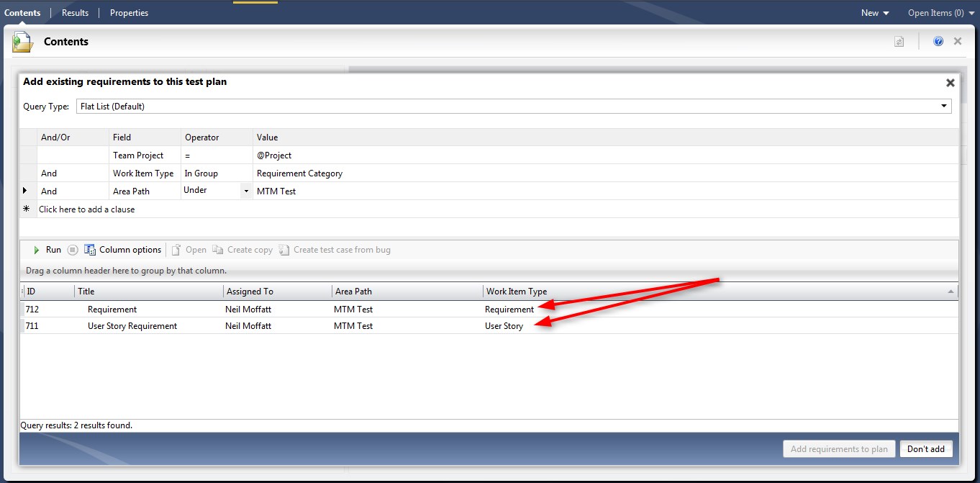The height and width of the screenshot is (483, 980).
Task: Switch to the Results tab
Action: (75, 13)
